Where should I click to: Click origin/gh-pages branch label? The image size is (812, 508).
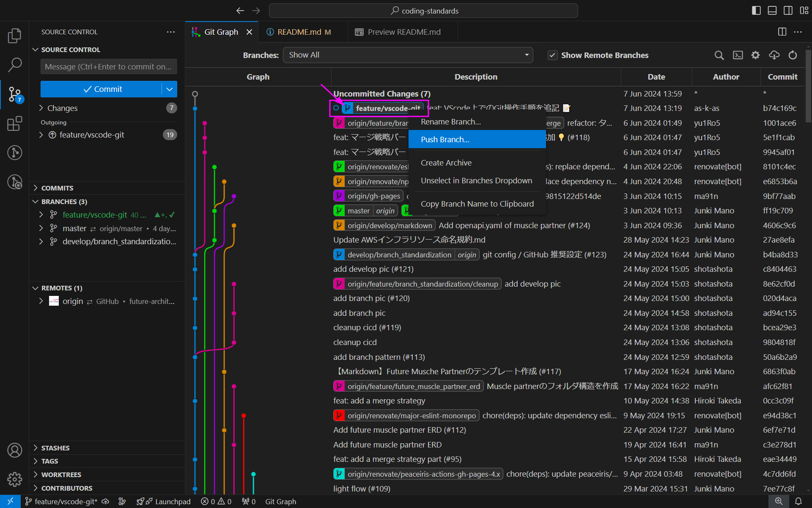coord(368,196)
